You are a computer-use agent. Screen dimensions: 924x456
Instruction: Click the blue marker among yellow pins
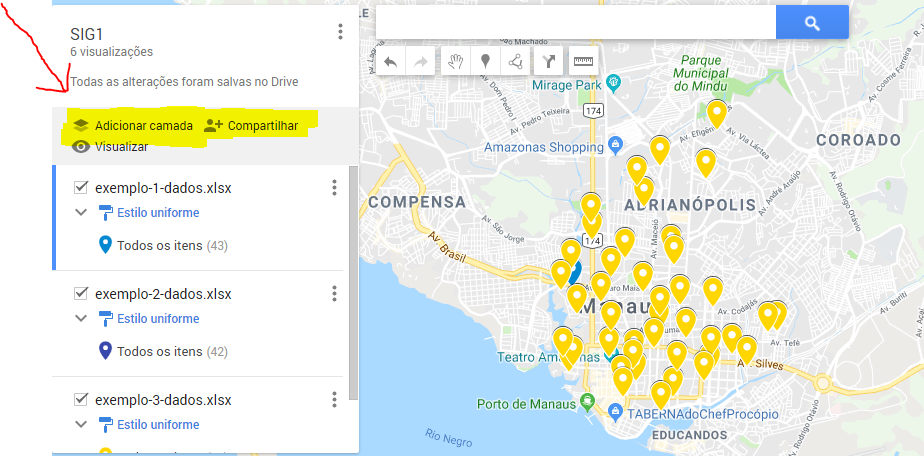tap(576, 272)
